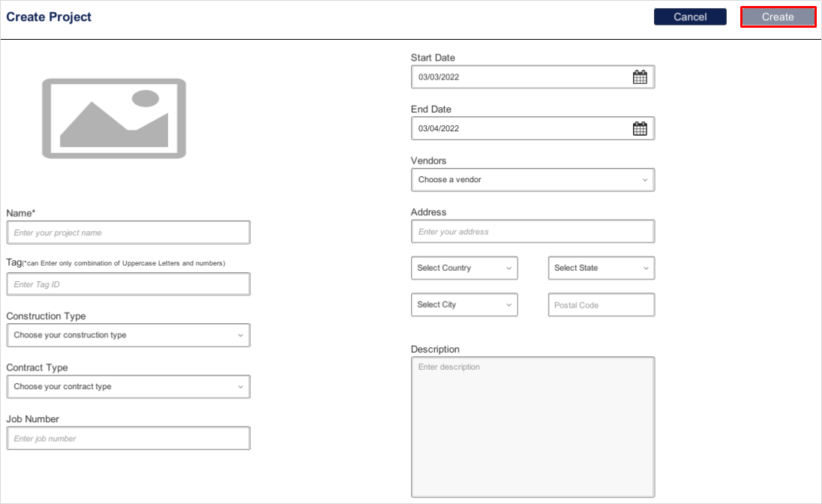
Task: Open the Select State dropdown
Action: click(601, 268)
